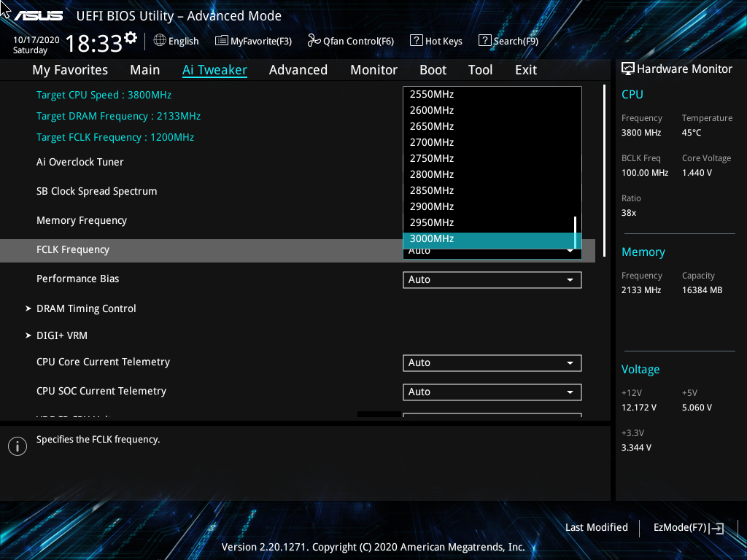Select SB Clock Spread Spectrum setting
Viewport: 747px width, 560px height.
click(x=97, y=191)
